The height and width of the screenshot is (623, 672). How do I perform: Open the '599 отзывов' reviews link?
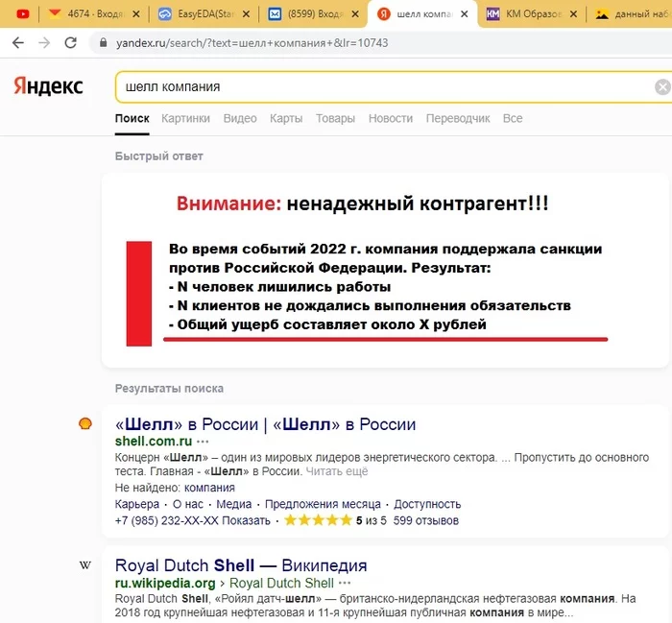click(426, 520)
